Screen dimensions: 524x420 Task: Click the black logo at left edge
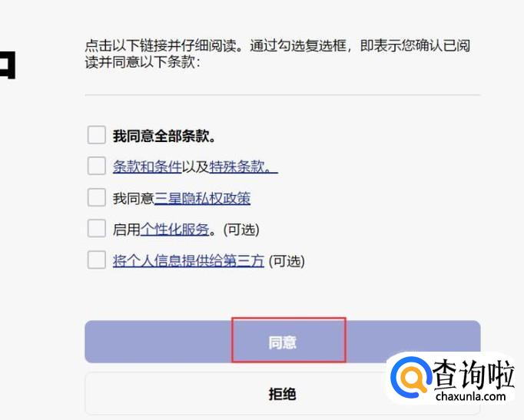[8, 64]
